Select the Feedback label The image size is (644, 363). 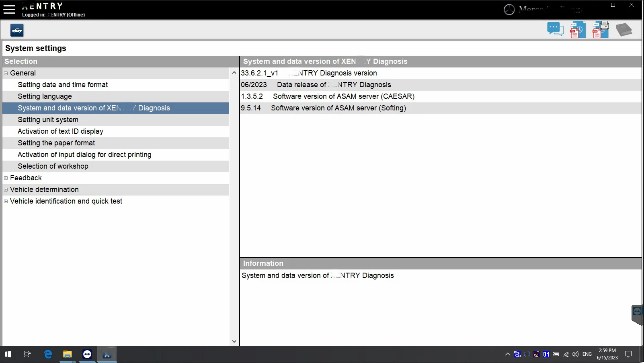(26, 178)
